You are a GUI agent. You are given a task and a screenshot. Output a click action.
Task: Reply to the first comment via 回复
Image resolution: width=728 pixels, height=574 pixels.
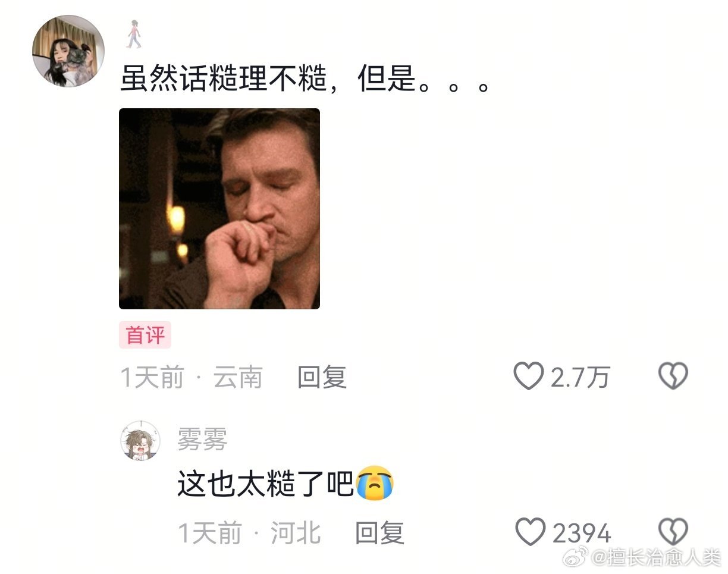click(322, 377)
